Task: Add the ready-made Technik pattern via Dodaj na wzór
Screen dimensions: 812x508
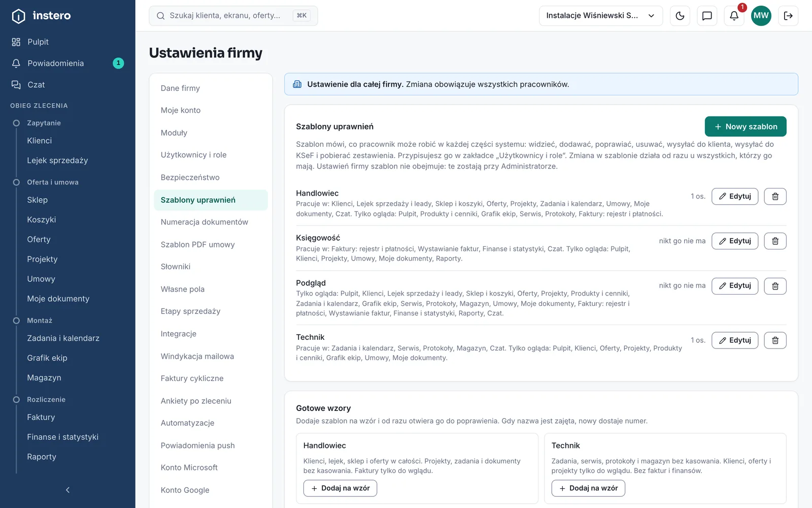Action: tap(588, 488)
